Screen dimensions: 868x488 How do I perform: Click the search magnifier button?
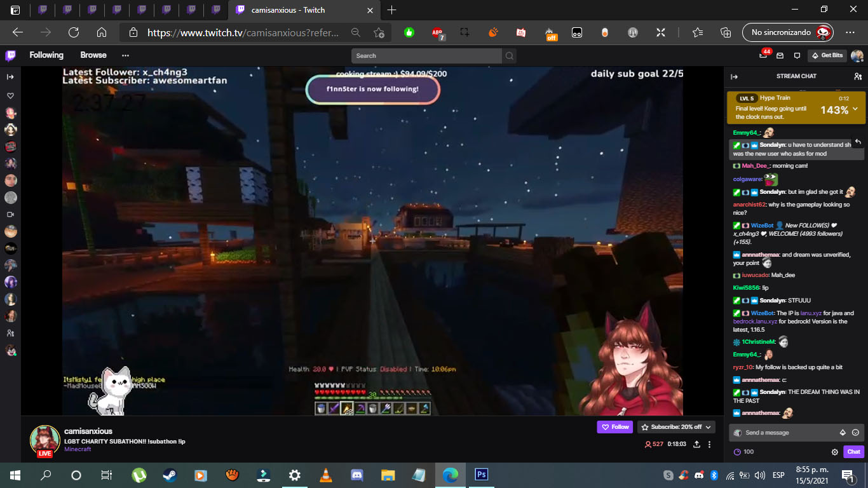tap(510, 56)
